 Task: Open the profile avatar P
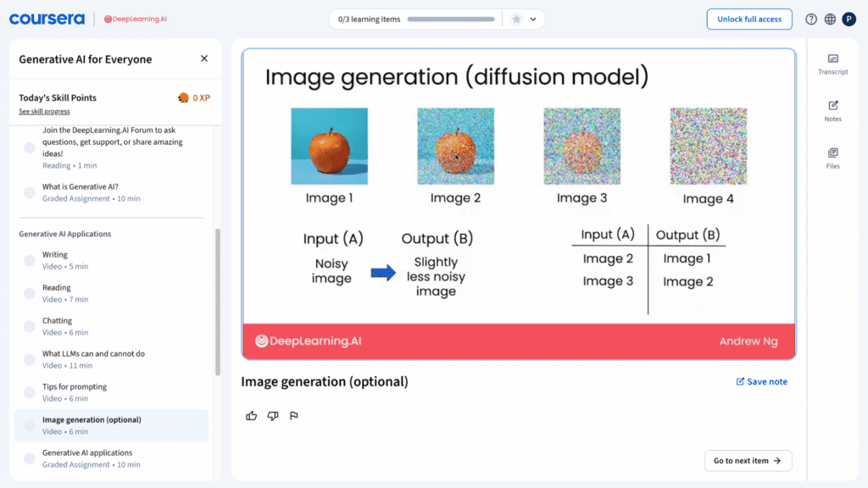coord(849,19)
